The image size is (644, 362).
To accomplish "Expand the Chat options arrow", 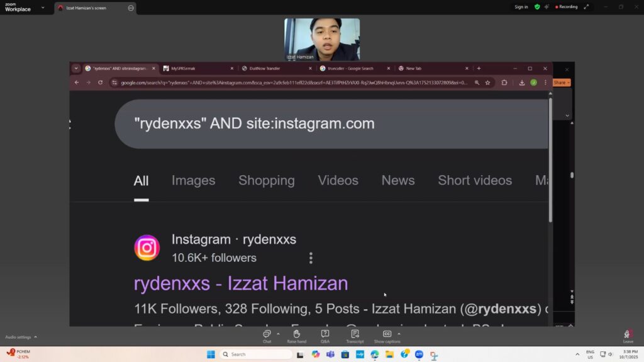I will tap(278, 334).
